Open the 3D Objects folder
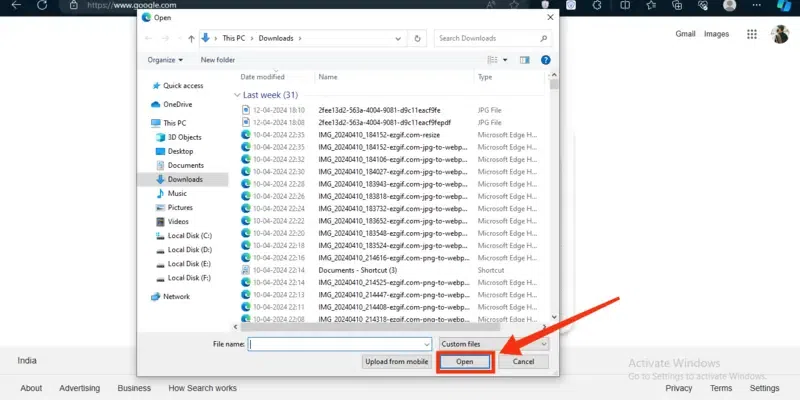The width and height of the screenshot is (800, 400). coord(179,137)
